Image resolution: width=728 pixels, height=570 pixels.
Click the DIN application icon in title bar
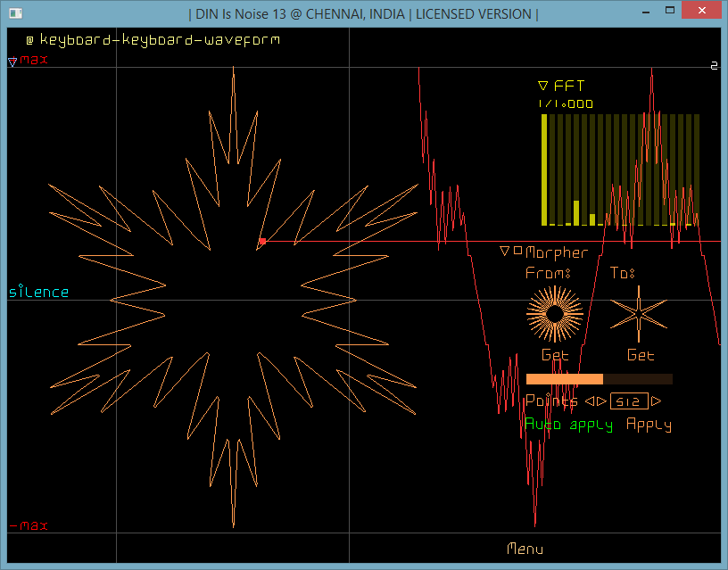tap(15, 12)
